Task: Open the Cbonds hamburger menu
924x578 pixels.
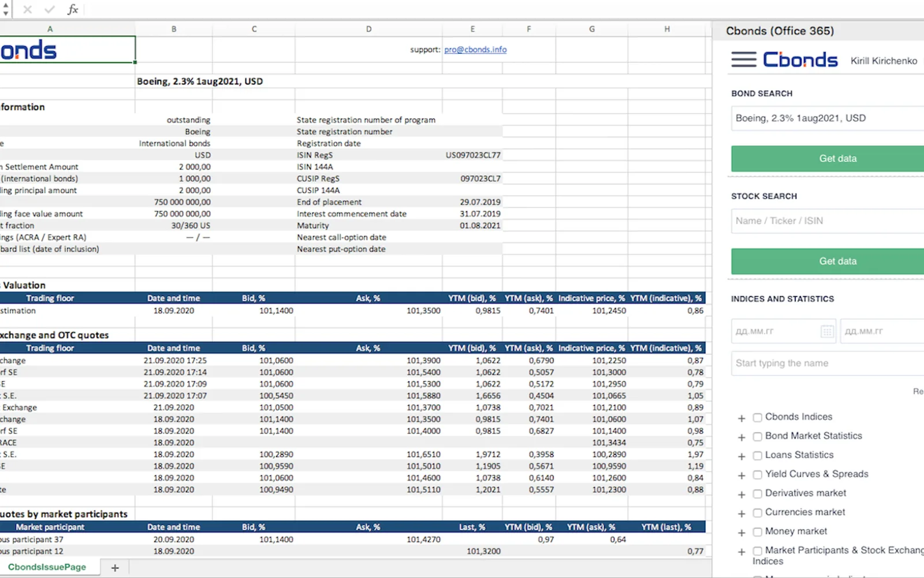Action: [743, 60]
